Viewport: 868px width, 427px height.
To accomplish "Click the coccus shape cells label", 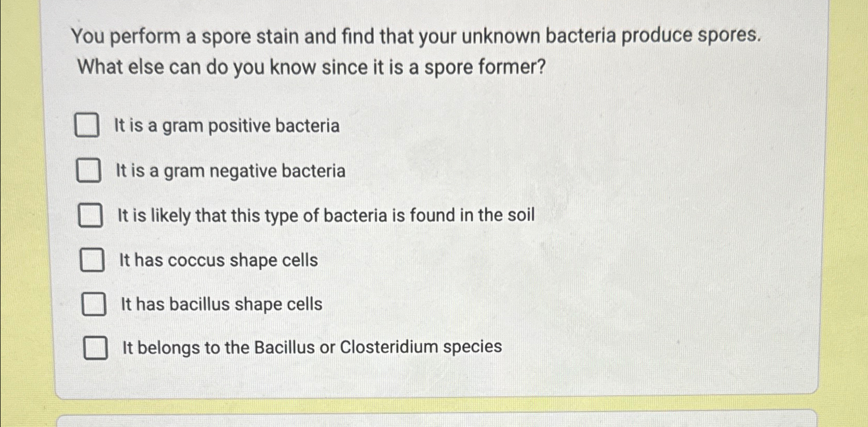I will [218, 261].
